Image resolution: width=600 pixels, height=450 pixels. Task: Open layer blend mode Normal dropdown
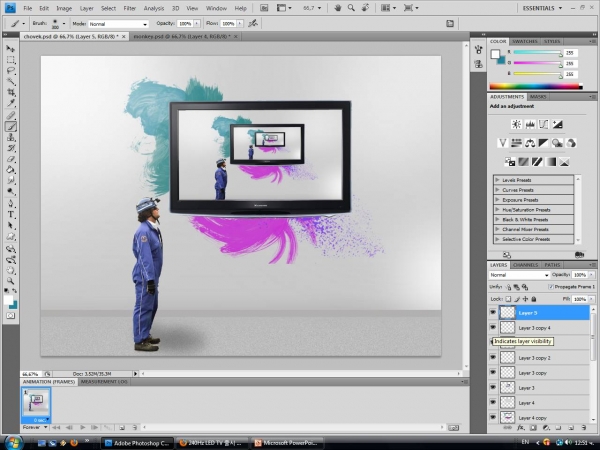click(x=519, y=275)
